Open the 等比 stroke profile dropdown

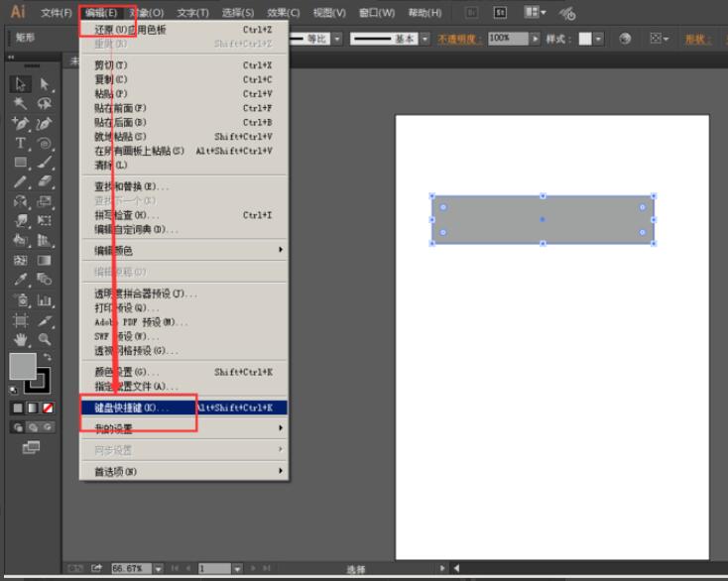click(x=337, y=39)
